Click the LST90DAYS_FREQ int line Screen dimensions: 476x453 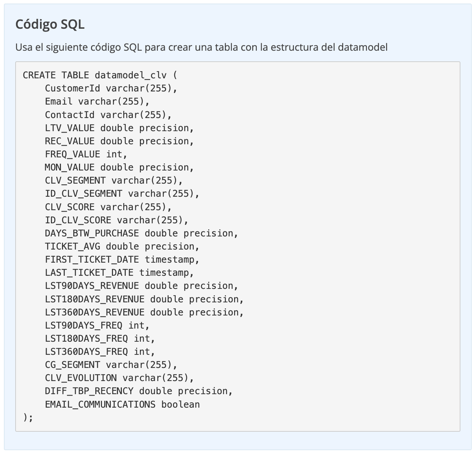pos(97,325)
